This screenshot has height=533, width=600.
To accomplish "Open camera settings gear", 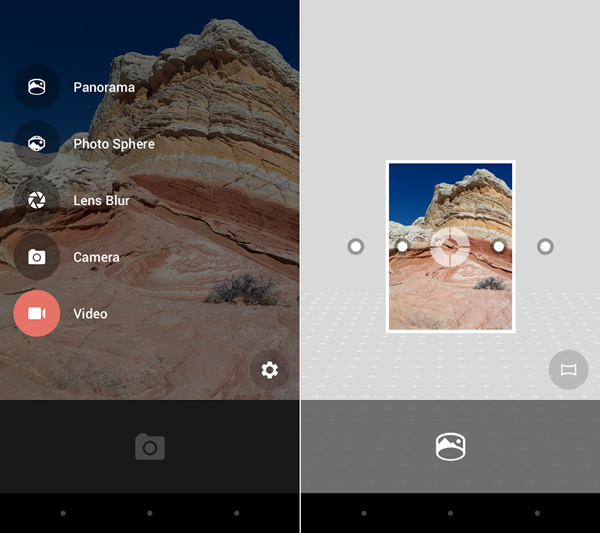I will tap(269, 370).
